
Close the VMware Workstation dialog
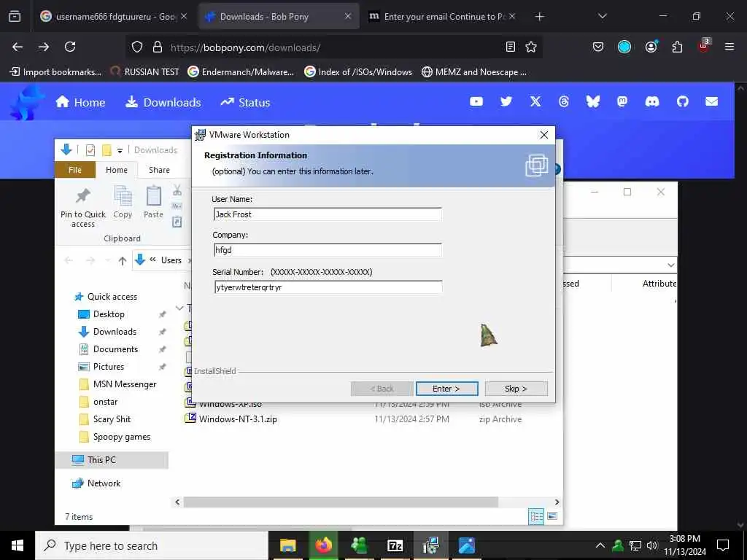(543, 135)
